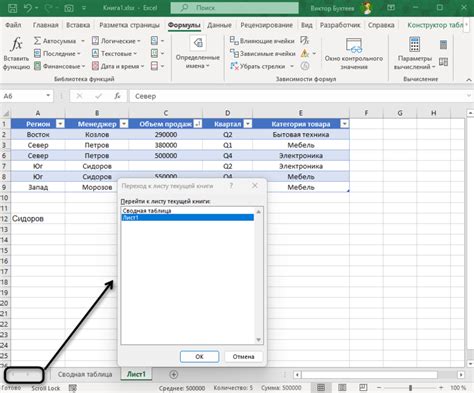This screenshot has height=393, width=474.
Task: Click the Show Formulas icon
Action: [x=305, y=41]
